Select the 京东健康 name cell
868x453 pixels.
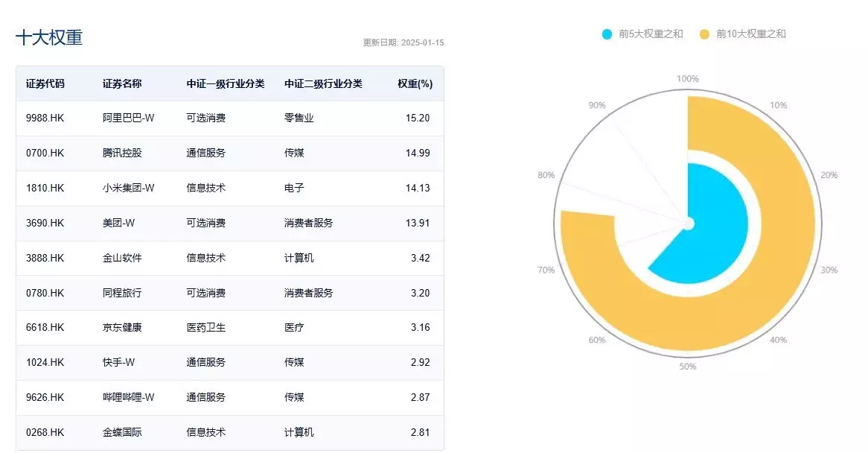click(122, 327)
